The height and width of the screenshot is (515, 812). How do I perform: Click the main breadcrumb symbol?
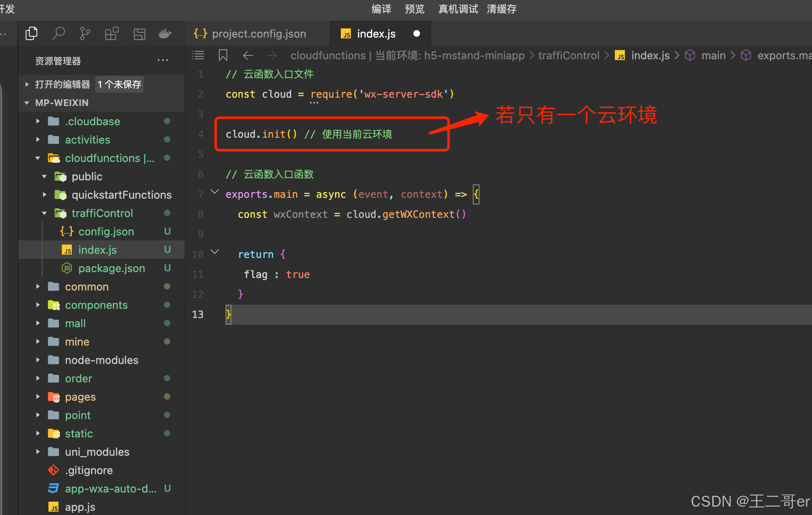(x=713, y=56)
